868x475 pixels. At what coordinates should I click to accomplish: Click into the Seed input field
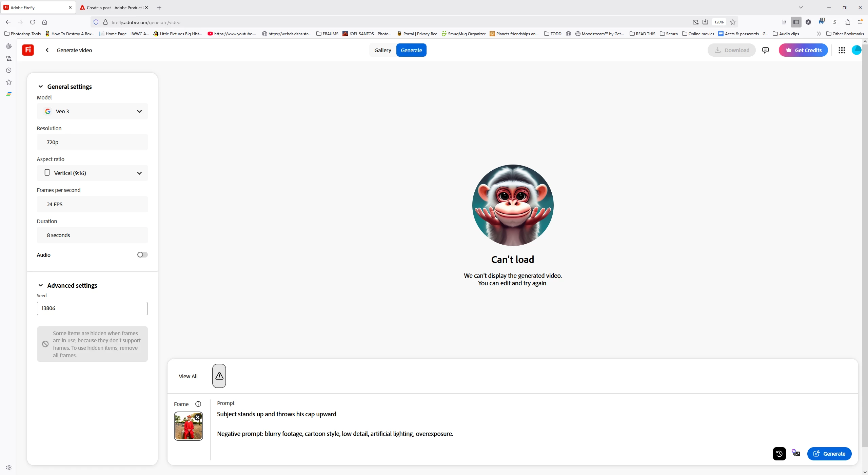pyautogui.click(x=92, y=308)
